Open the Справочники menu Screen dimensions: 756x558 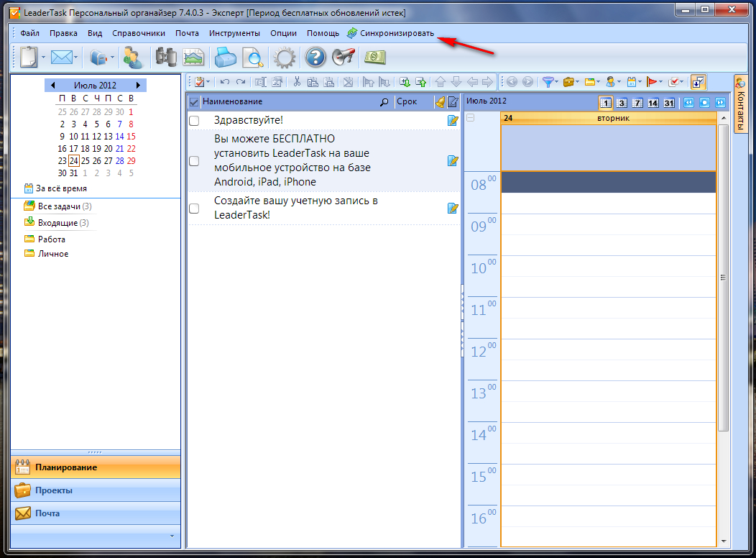coord(139,33)
